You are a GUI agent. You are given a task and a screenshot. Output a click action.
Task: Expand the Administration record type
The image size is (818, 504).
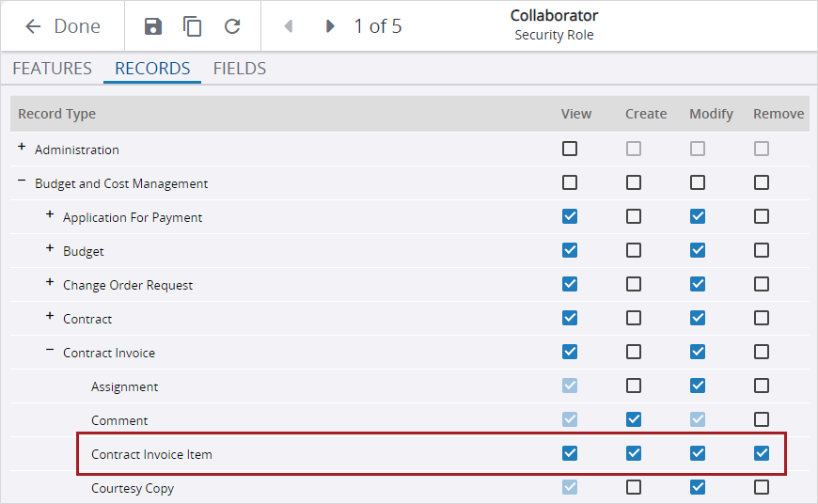(x=22, y=148)
